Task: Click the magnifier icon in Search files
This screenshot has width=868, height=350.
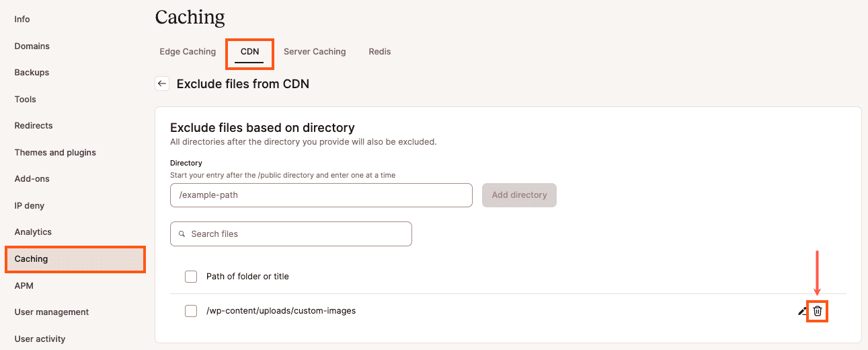Action: 182,234
